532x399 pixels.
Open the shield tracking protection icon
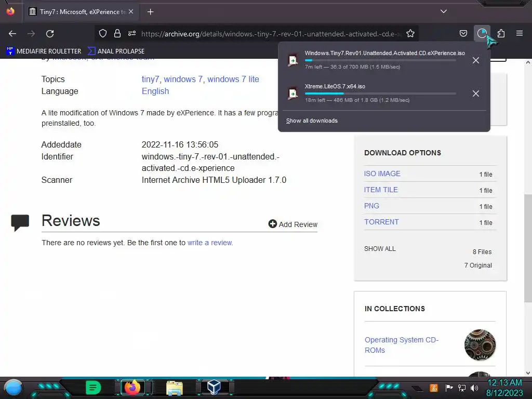point(103,34)
